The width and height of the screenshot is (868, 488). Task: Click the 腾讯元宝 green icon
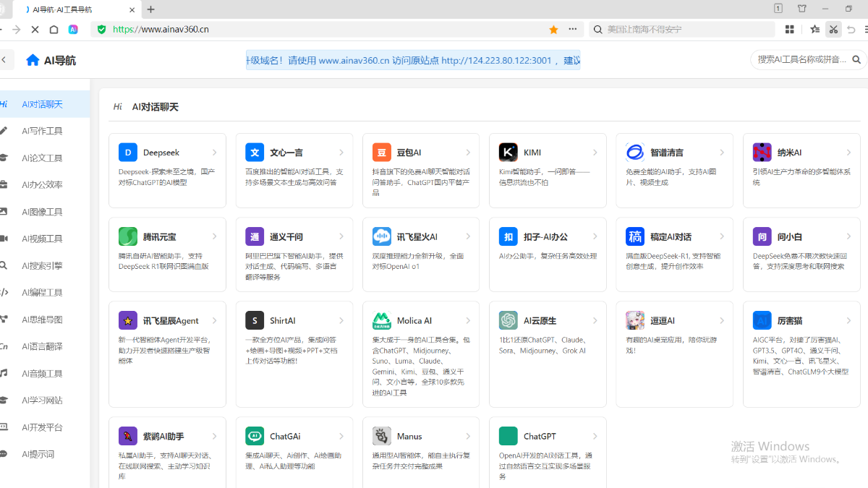coord(128,236)
